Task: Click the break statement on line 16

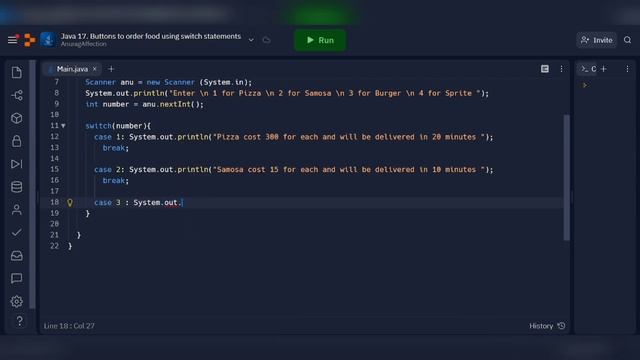Action: point(116,180)
